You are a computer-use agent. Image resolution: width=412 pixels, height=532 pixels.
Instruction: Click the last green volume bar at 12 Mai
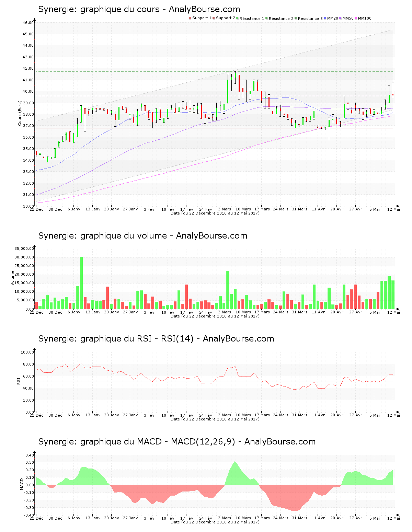[393, 295]
